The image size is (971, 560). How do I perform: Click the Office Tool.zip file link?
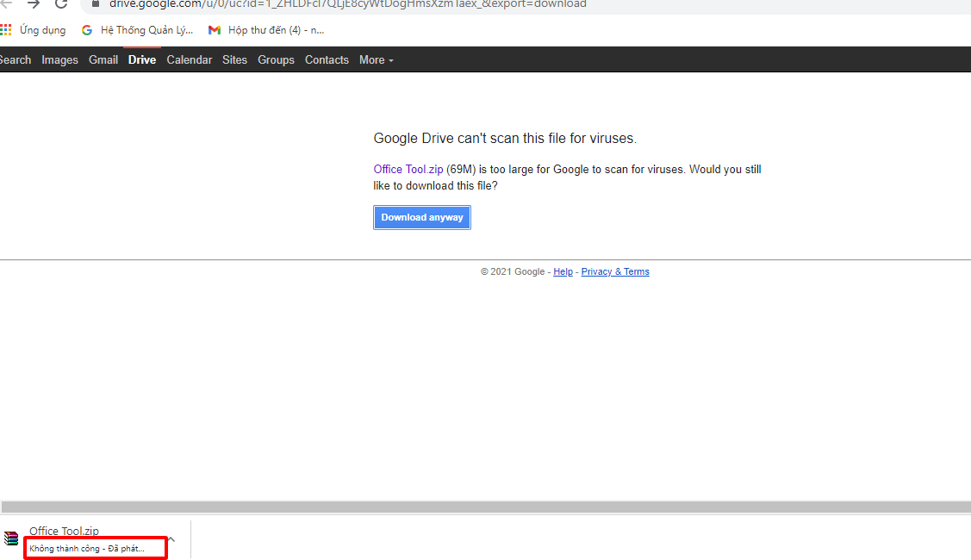coord(408,169)
